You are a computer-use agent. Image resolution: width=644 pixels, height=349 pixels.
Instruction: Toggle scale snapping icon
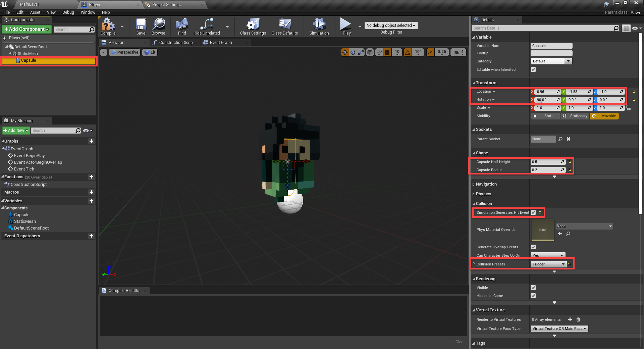coord(431,52)
